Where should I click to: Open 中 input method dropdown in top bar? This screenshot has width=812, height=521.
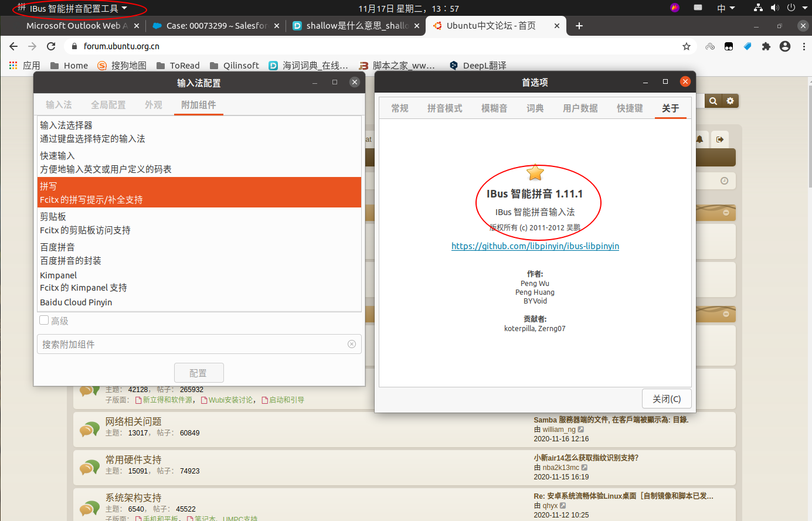click(x=726, y=8)
